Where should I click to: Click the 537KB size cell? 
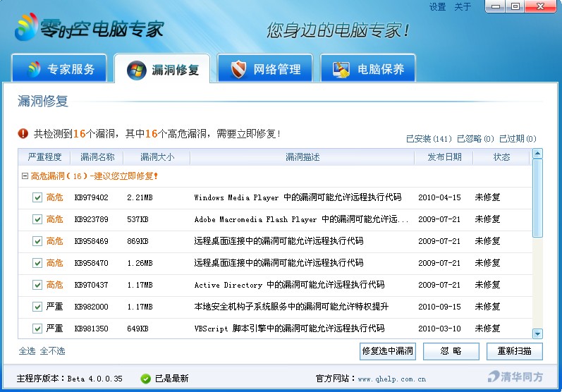point(138,220)
